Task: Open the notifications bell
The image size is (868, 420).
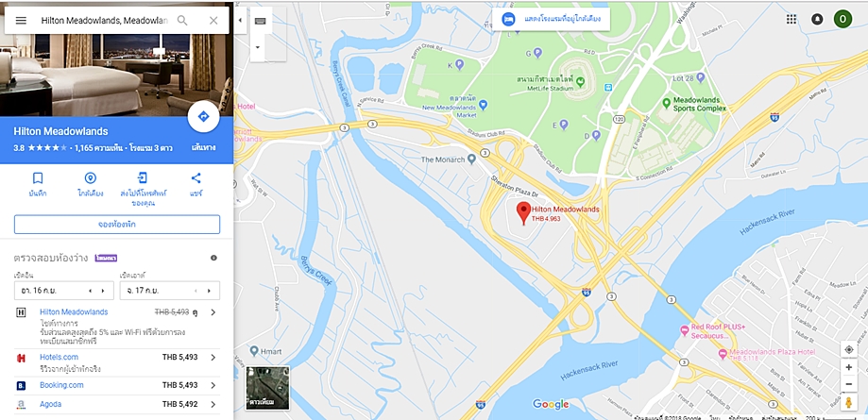Action: (817, 20)
